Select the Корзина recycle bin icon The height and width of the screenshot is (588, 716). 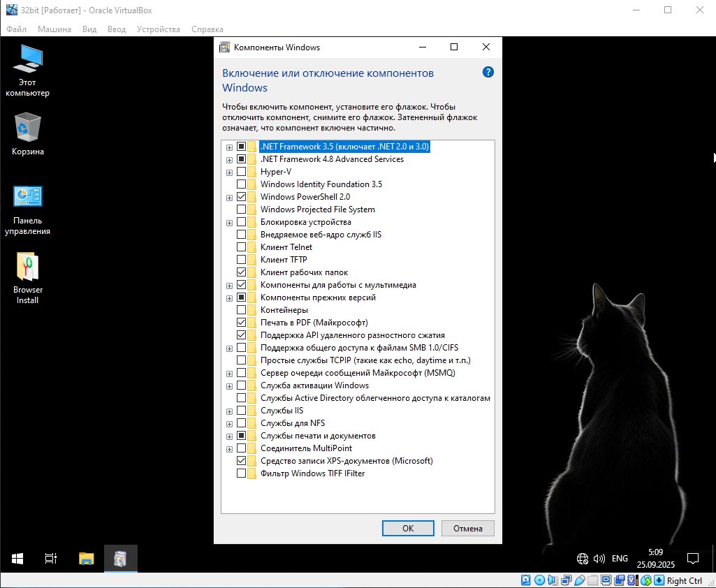tap(27, 134)
